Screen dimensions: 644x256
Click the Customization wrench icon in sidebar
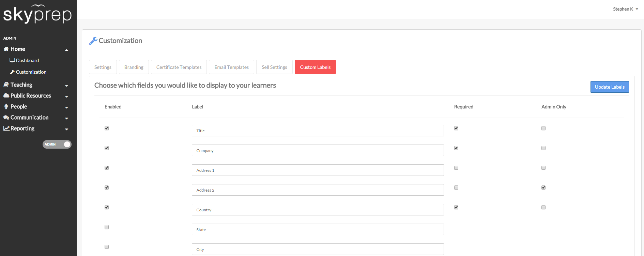[x=12, y=72]
